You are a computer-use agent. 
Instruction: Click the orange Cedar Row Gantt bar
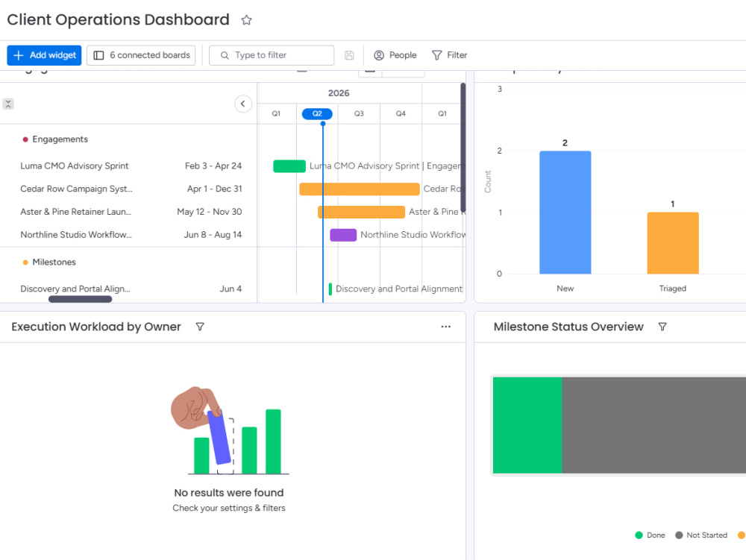(x=360, y=189)
